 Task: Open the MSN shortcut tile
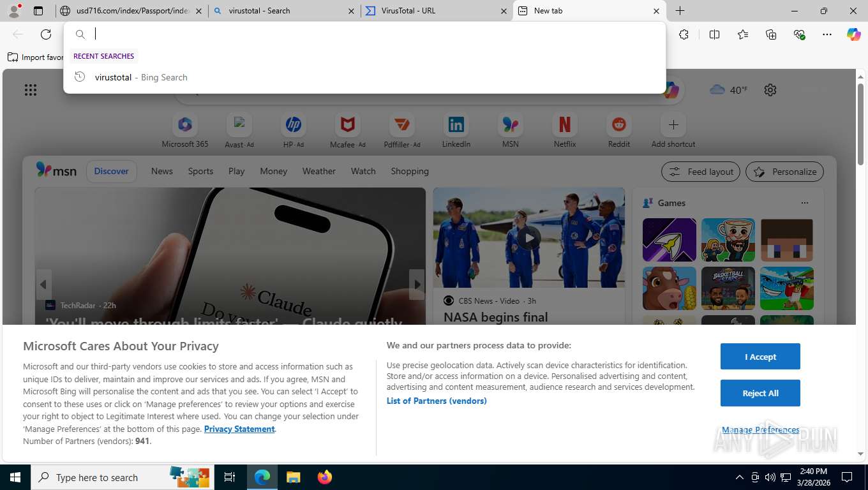pos(511,131)
